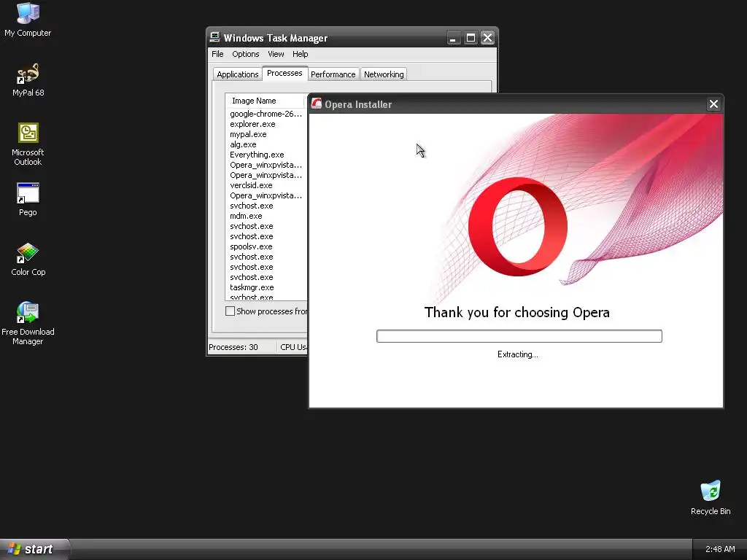Click the red Opera logo
747x560 pixels.
[517, 227]
